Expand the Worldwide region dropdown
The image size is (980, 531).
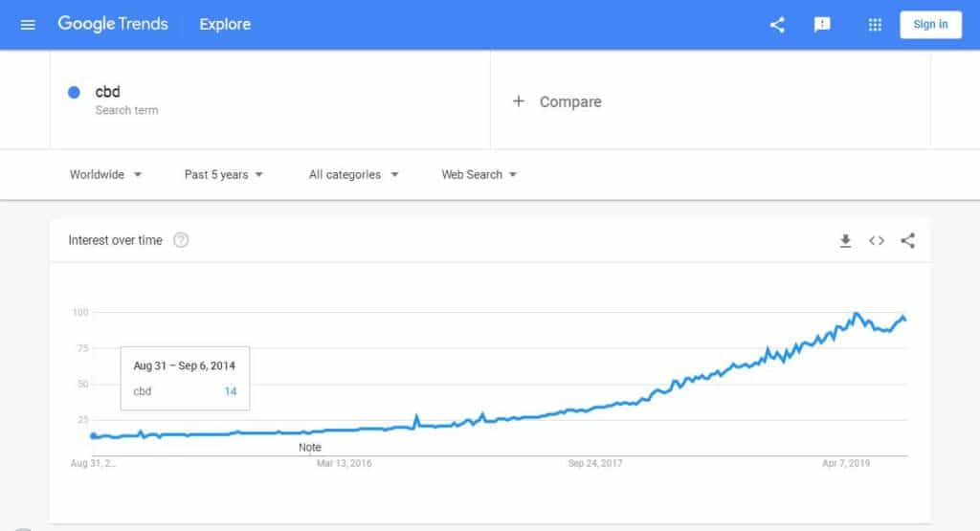coord(105,174)
